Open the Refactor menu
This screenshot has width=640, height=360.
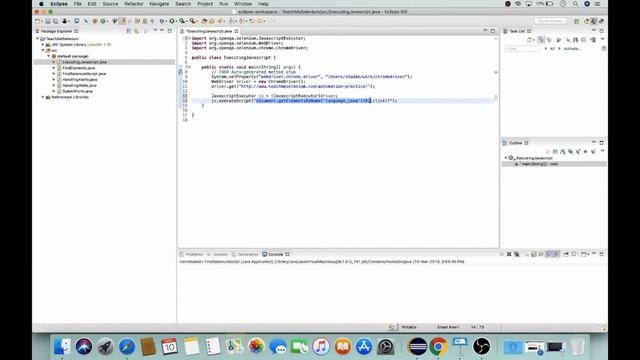coord(134,4)
